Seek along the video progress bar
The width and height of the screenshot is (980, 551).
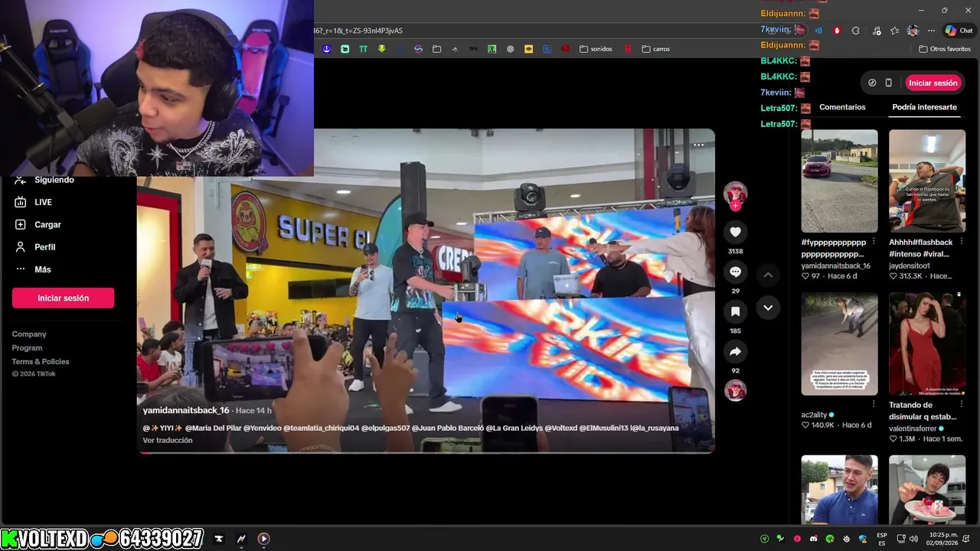coord(426,452)
